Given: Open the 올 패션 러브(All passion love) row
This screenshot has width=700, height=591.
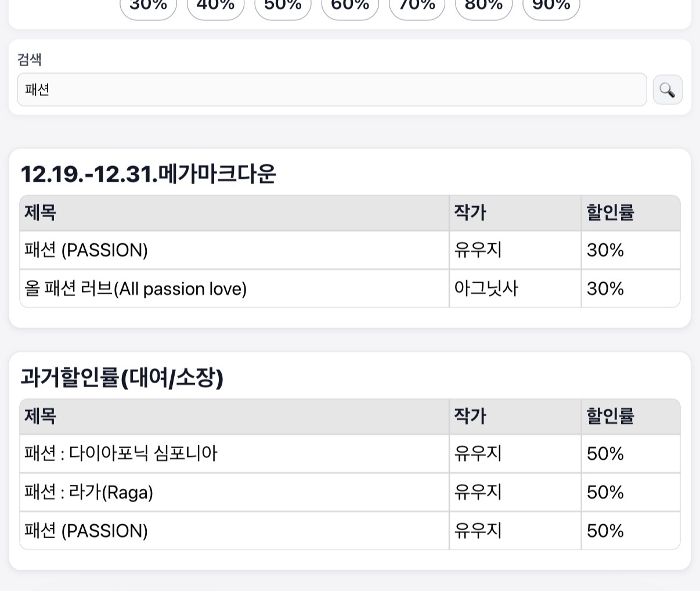Looking at the screenshot, I should 136,289.
